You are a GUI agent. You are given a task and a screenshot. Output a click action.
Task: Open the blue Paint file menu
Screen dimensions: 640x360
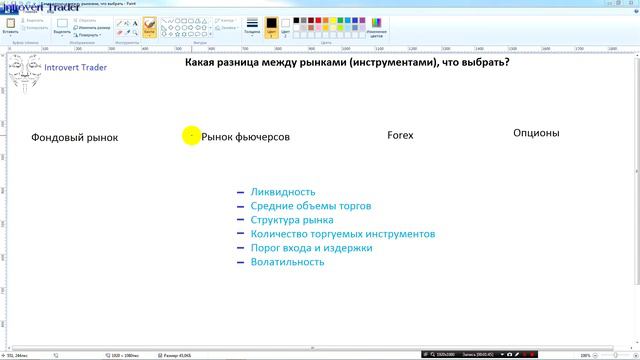click(x=9, y=11)
